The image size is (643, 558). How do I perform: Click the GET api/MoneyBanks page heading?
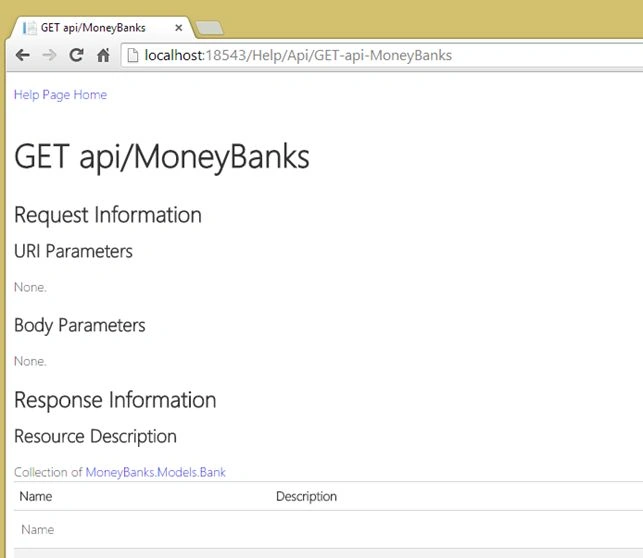[x=162, y=157]
